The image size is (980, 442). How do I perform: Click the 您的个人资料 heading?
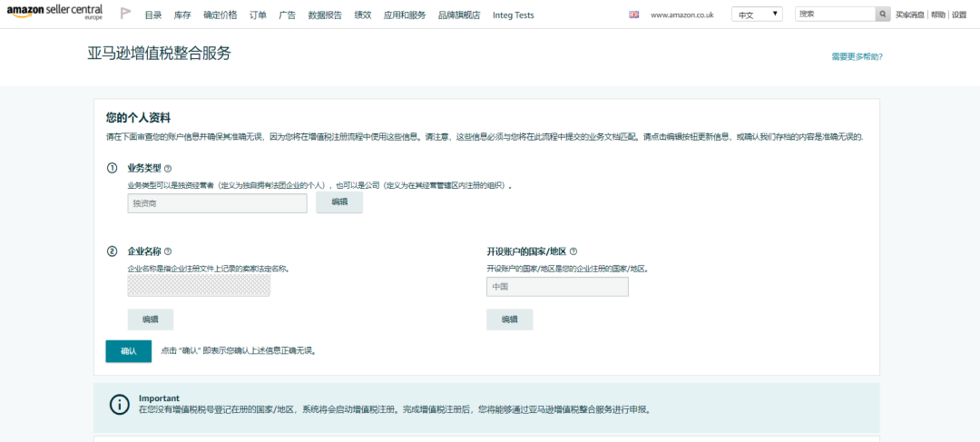click(x=138, y=117)
